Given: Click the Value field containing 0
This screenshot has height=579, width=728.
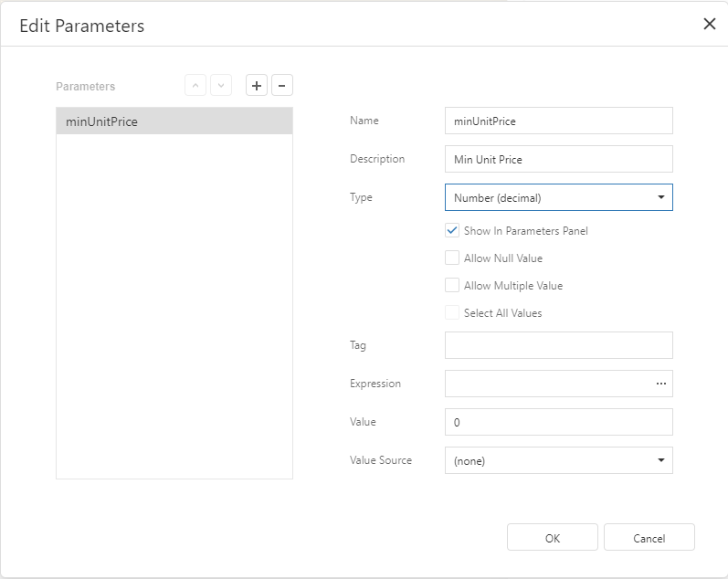Looking at the screenshot, I should click(557, 422).
